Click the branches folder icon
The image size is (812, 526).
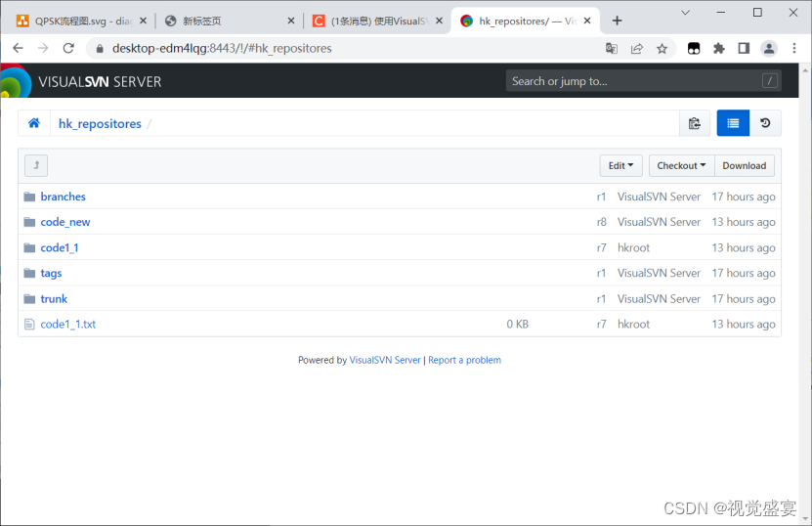[29, 197]
